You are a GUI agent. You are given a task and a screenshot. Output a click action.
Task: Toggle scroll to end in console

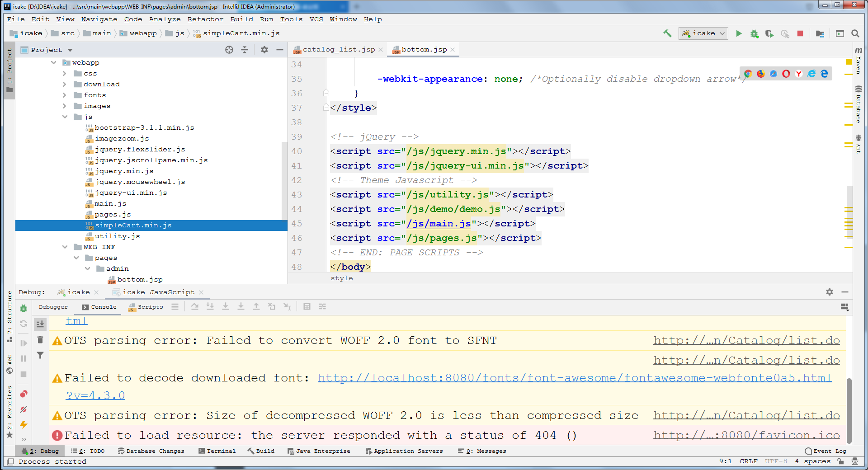point(40,324)
